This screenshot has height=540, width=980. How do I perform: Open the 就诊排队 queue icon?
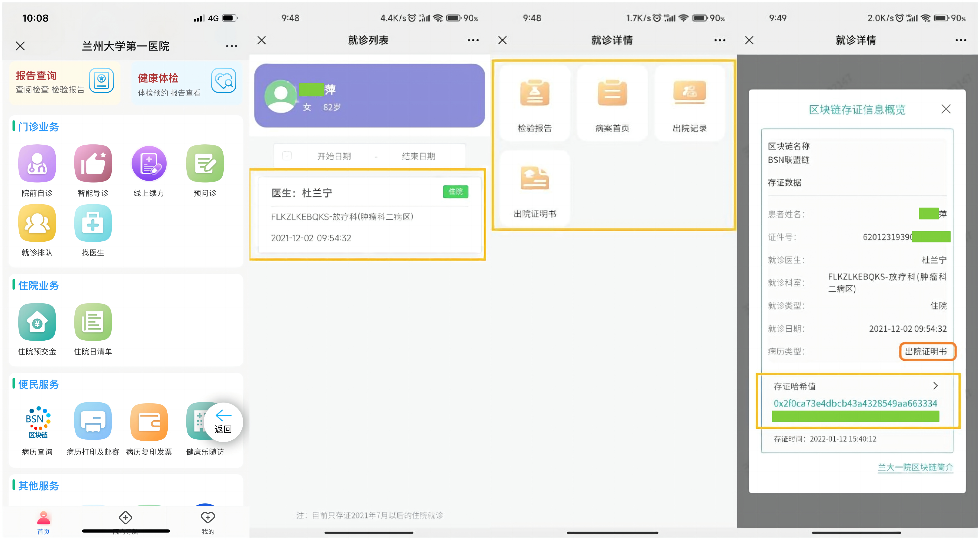click(x=37, y=223)
